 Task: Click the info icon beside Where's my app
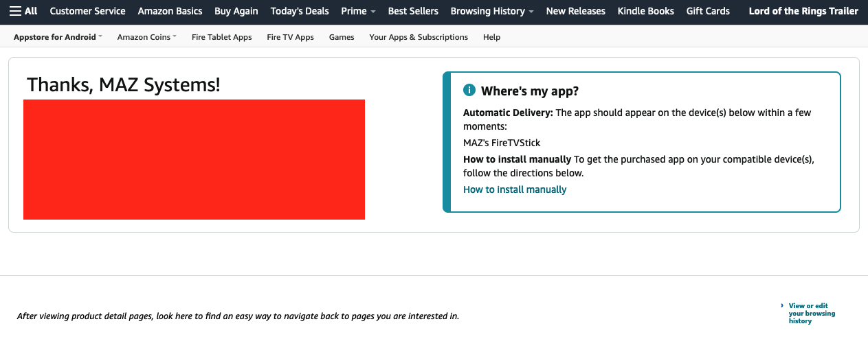pyautogui.click(x=469, y=90)
